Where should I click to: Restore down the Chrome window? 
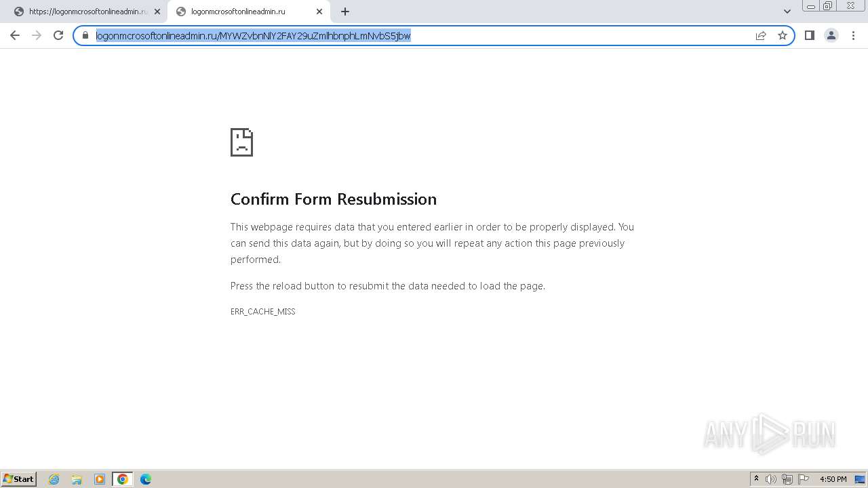[x=828, y=6]
